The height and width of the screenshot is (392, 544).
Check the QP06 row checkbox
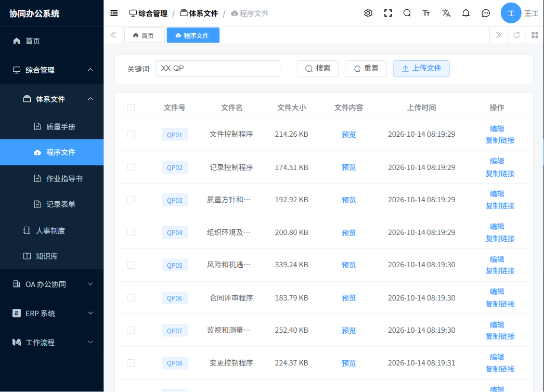point(131,298)
